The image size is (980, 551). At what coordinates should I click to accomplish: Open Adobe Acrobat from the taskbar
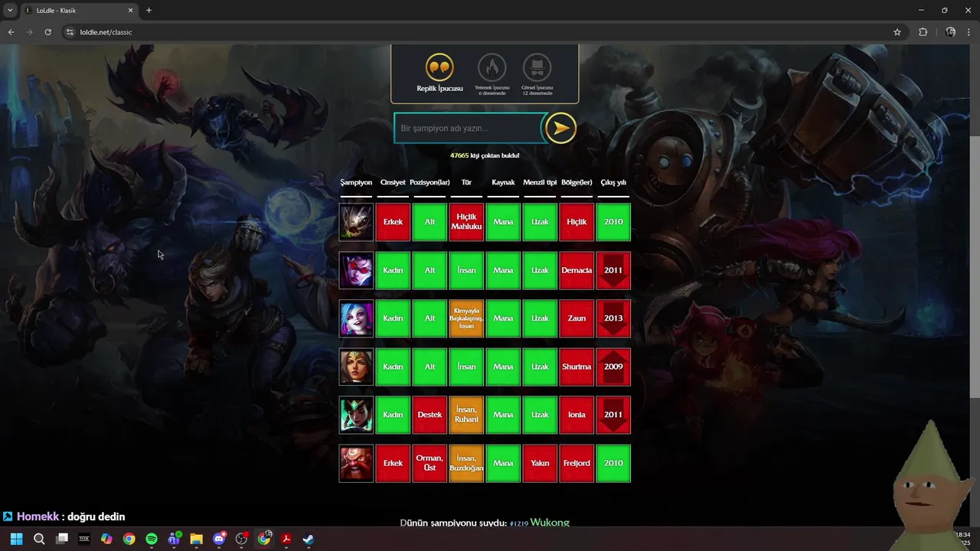(286, 539)
